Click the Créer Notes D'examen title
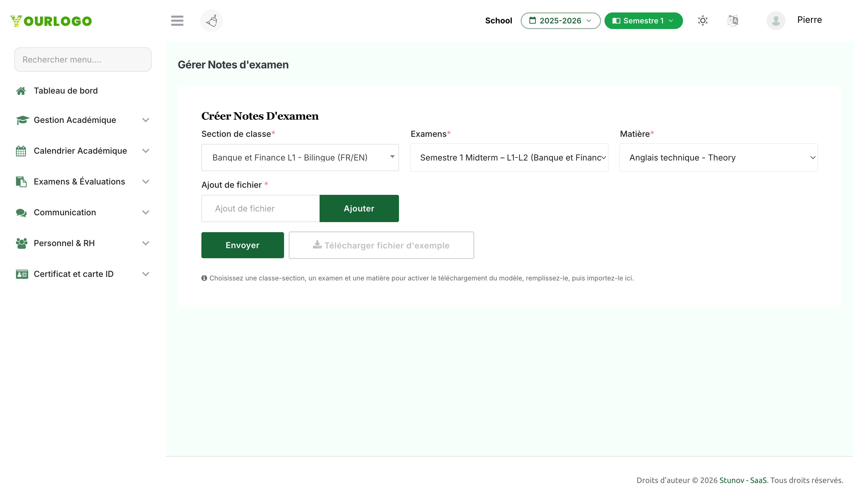Viewport: 853px width, 504px height. (x=260, y=116)
